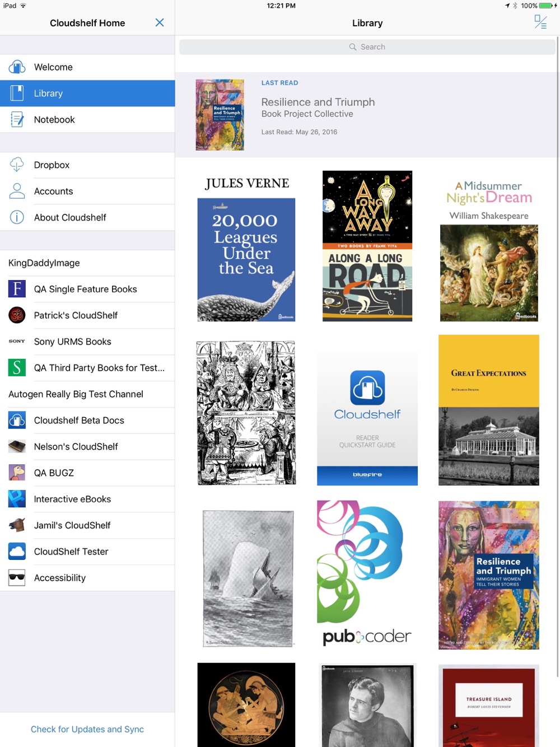Image resolution: width=560 pixels, height=747 pixels.
Task: Open About Cloudshelf entry
Action: pos(87,217)
